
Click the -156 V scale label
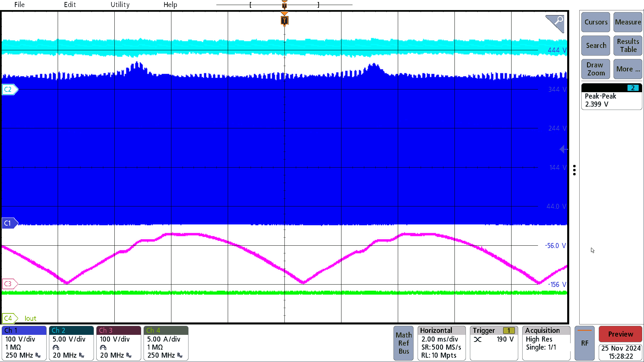[x=557, y=285]
